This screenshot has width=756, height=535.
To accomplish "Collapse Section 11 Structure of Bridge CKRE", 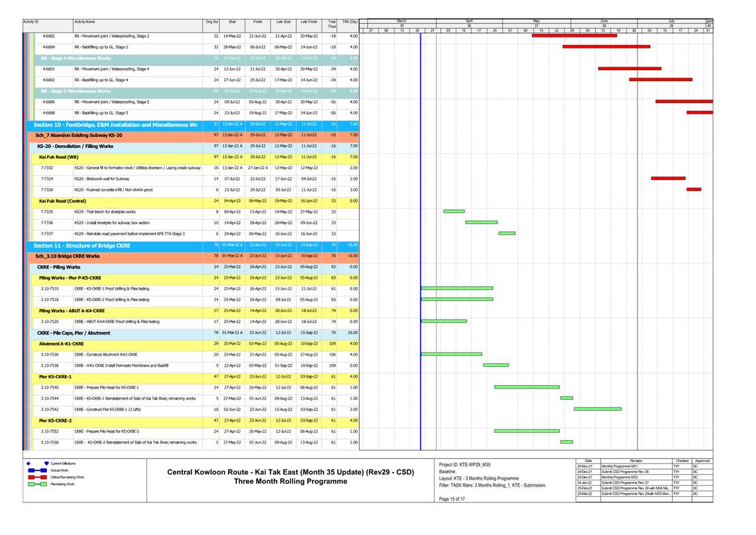I will coord(82,245).
